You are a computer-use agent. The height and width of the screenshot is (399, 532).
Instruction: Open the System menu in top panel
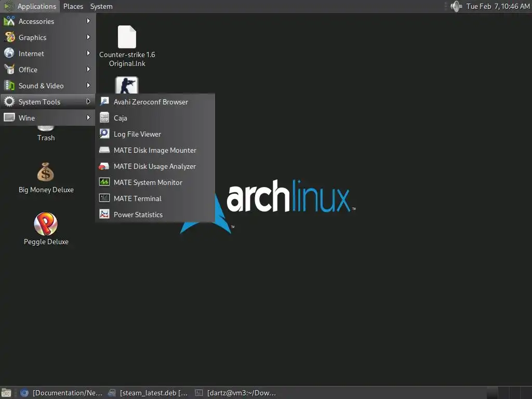[x=101, y=6]
